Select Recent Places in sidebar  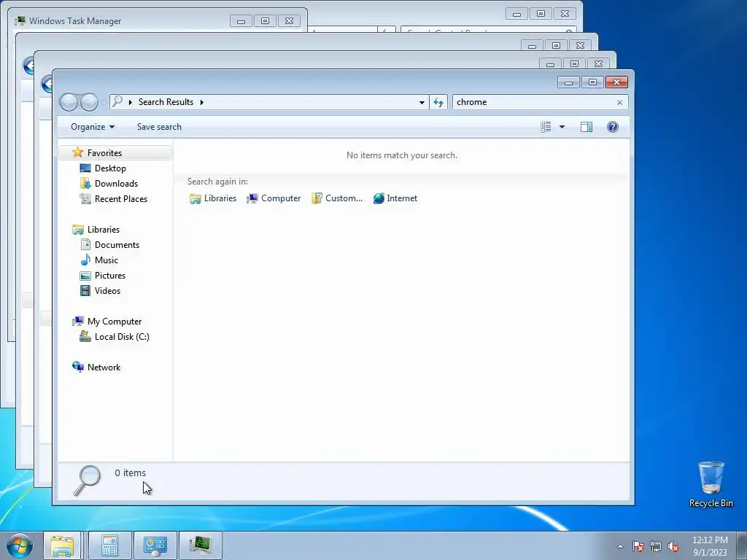pyautogui.click(x=121, y=198)
